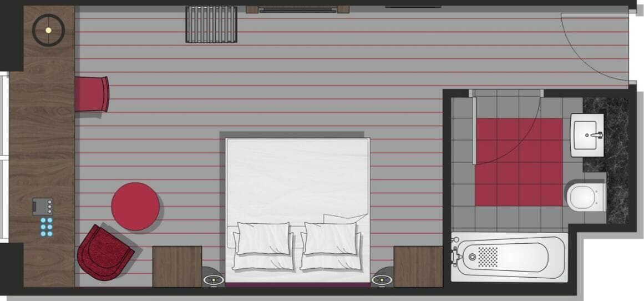644x301 pixels.
Task: Click the right wooden bedside table
Action: click(x=418, y=266)
